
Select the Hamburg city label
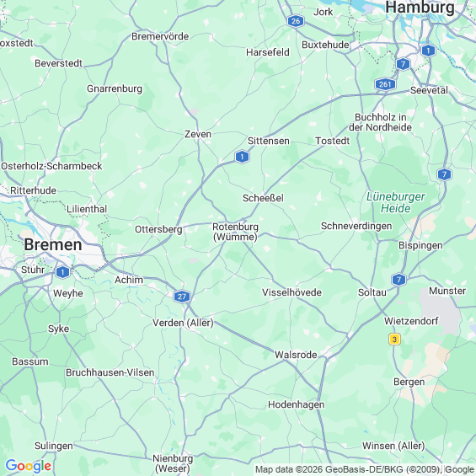[x=420, y=8]
